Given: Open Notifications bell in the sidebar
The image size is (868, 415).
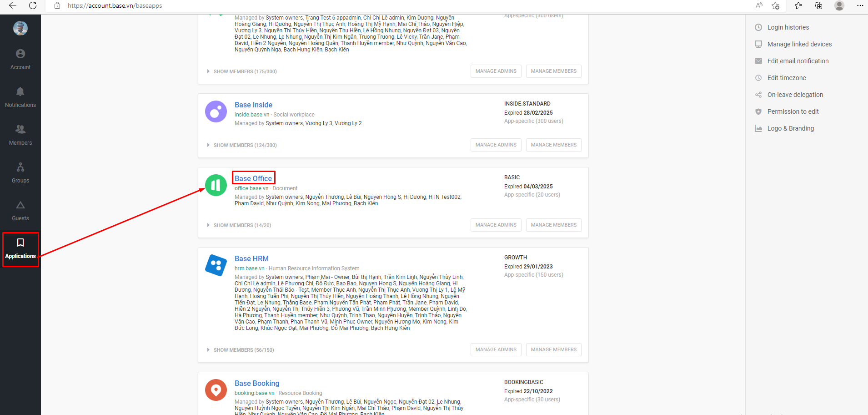Looking at the screenshot, I should tap(20, 97).
